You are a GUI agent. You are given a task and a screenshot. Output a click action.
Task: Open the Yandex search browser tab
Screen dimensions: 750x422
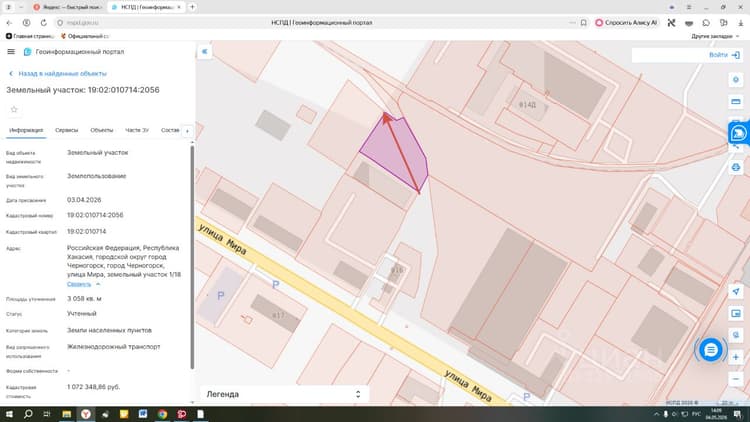[68, 7]
